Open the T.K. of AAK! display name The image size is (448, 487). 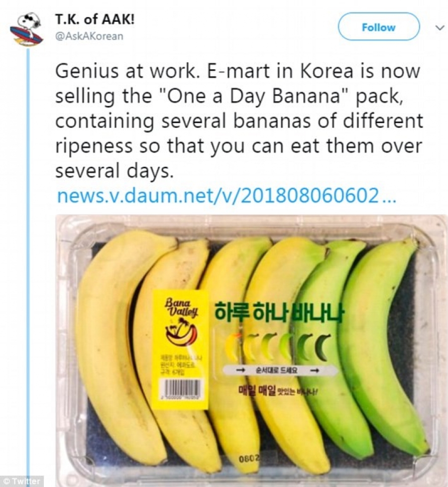(x=95, y=20)
